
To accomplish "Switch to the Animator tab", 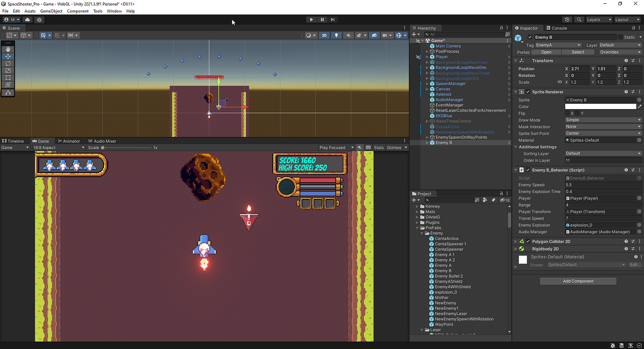I will (x=70, y=141).
